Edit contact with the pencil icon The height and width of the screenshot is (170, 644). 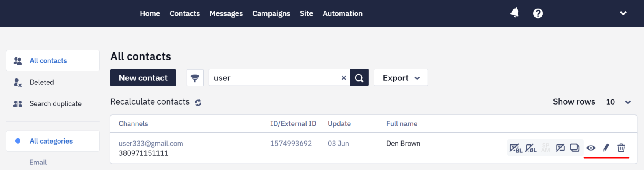tap(606, 148)
